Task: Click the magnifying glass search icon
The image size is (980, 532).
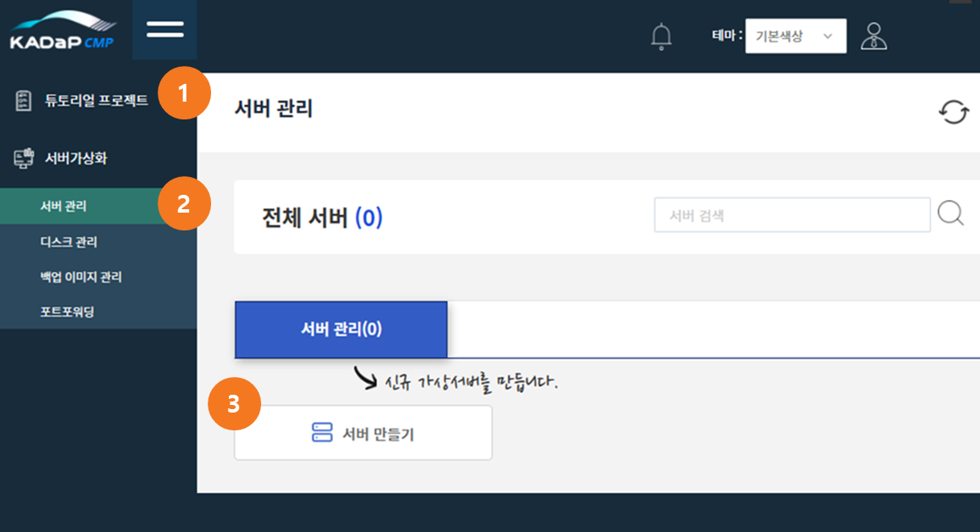Action: coord(951,214)
